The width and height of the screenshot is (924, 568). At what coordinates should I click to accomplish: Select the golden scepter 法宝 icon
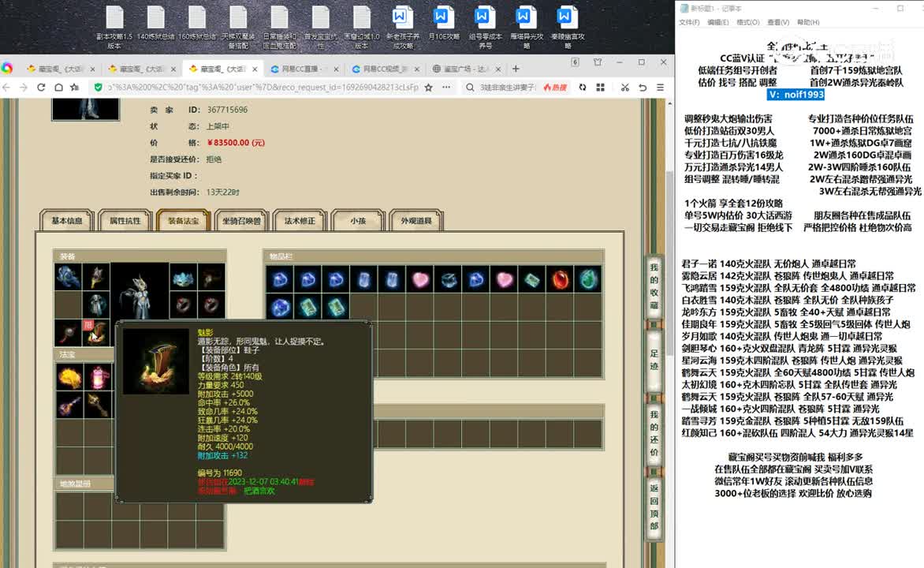pyautogui.click(x=98, y=405)
